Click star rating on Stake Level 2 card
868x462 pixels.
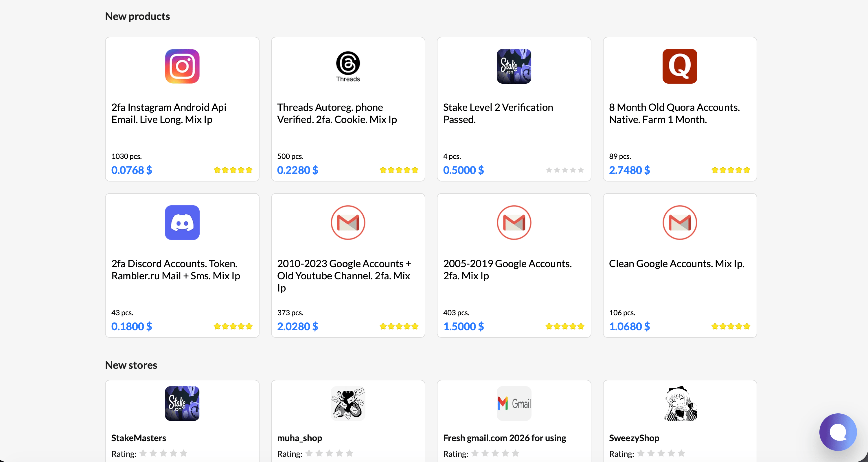coord(565,170)
